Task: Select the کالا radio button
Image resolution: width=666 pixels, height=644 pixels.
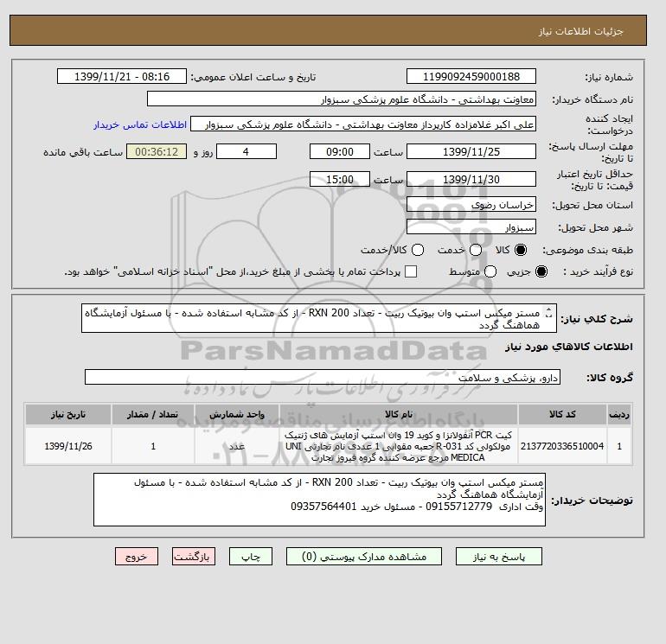Action: (x=521, y=250)
